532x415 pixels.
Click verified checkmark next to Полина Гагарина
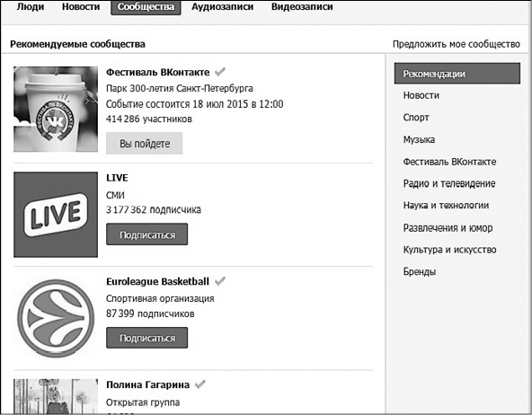pos(200,384)
